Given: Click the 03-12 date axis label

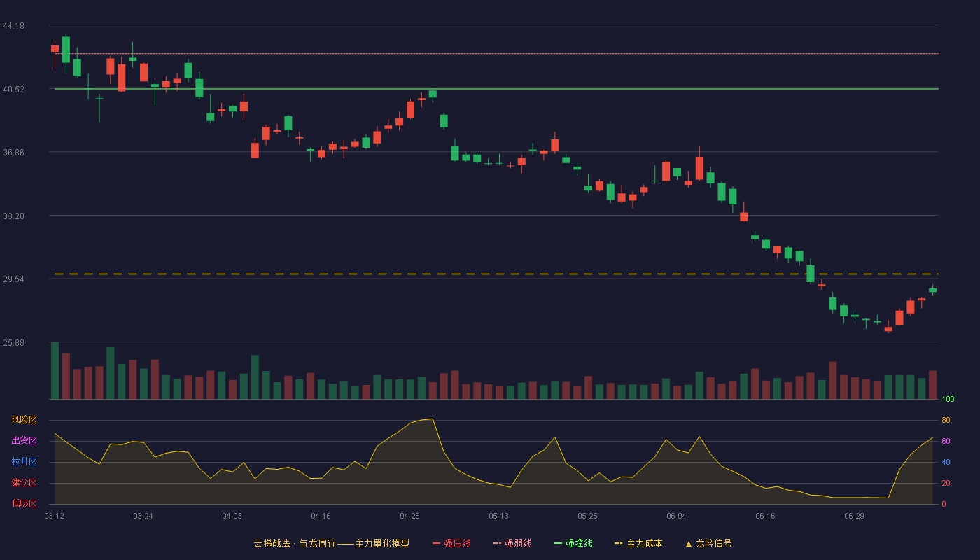Looking at the screenshot, I should (x=54, y=516).
